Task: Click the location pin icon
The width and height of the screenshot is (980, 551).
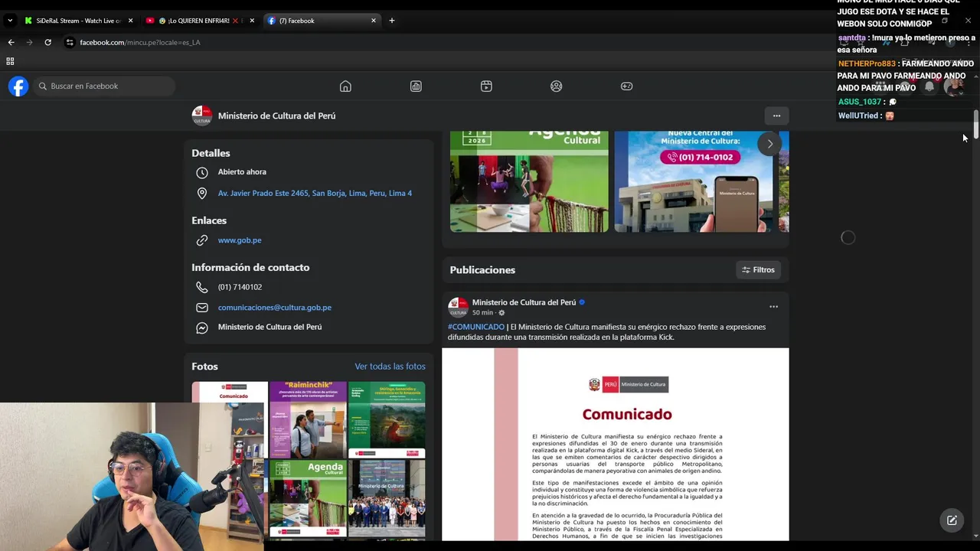Action: click(202, 194)
